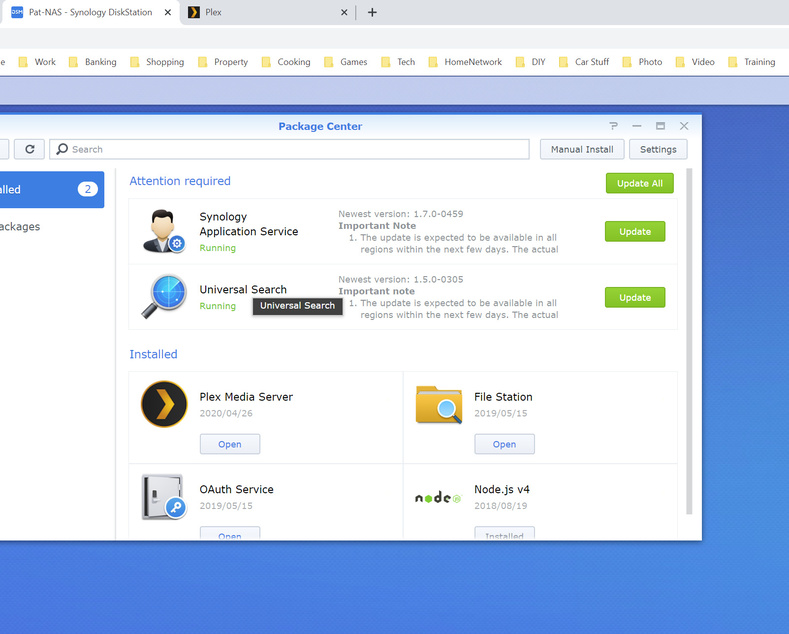This screenshot has height=634, width=789.
Task: Click the Synology Application Service package icon
Action: 164,231
